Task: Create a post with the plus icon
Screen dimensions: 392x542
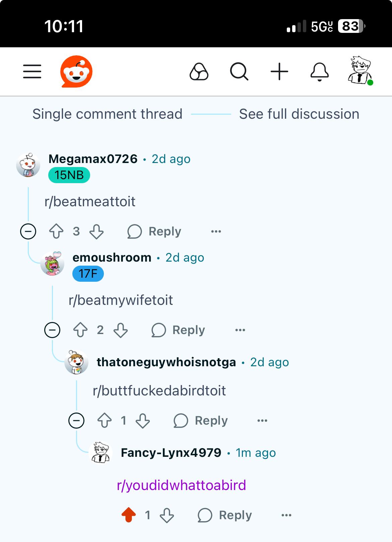Action: 279,71
